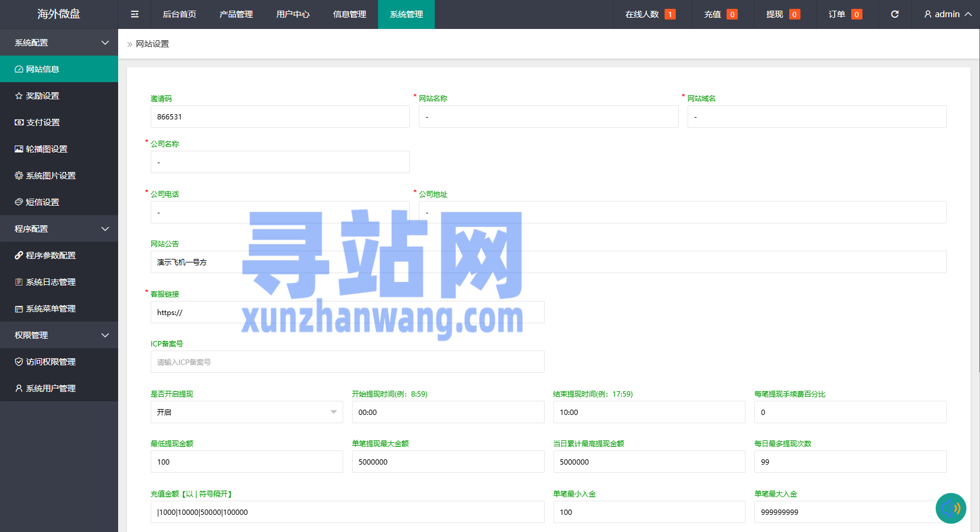The width and height of the screenshot is (980, 532).
Task: Focus the 充值金额 input field
Action: click(347, 512)
